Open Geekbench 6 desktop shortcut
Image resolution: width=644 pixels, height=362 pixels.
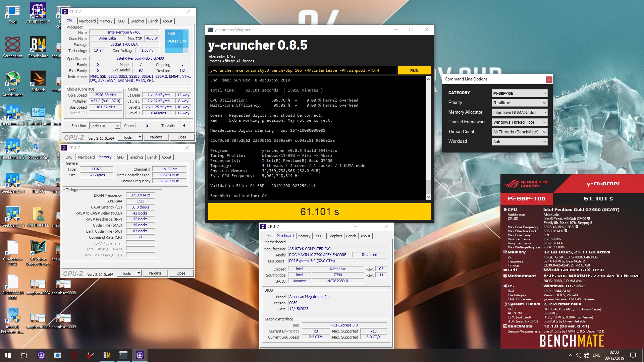click(x=13, y=115)
